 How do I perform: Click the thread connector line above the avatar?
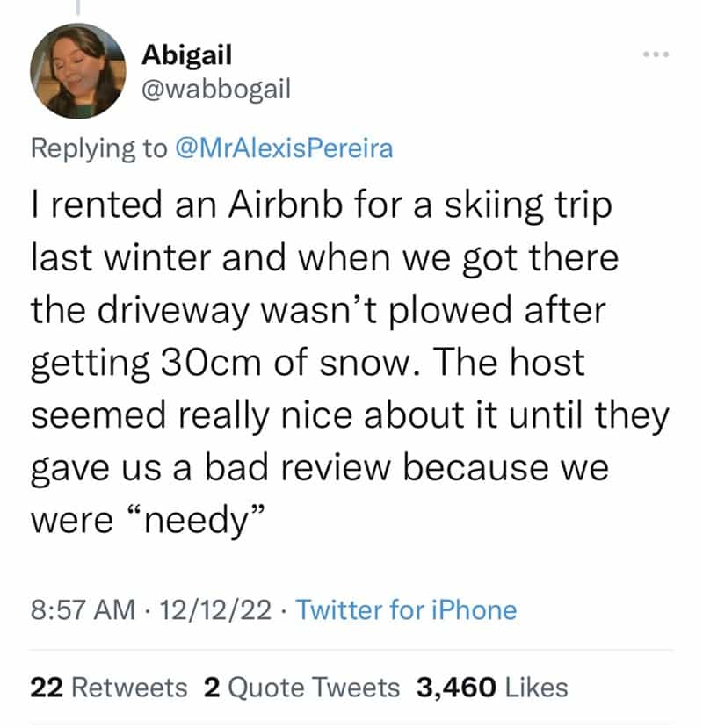77,8
